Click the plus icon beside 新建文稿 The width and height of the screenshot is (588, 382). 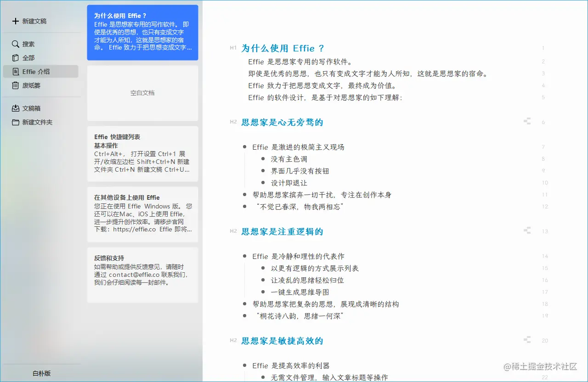[15, 21]
